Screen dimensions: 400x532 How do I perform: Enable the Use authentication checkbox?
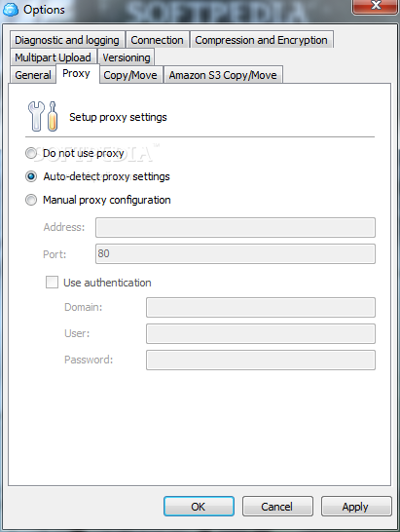[x=52, y=282]
